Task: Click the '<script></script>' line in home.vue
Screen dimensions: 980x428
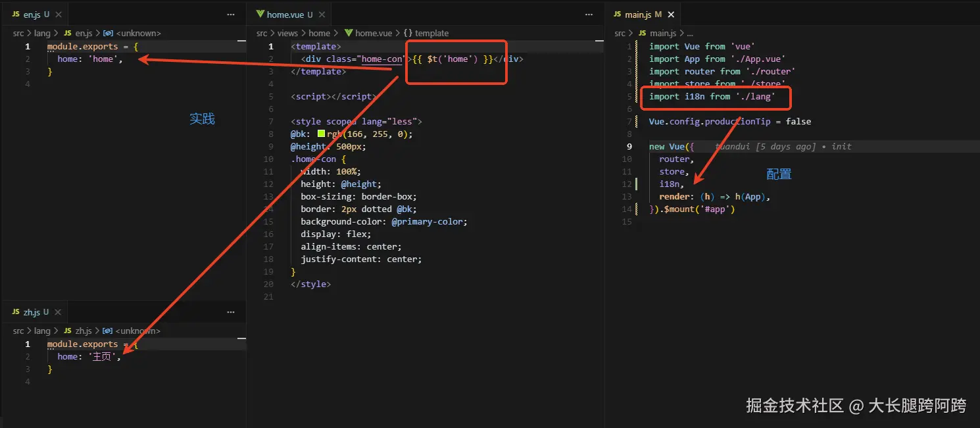Action: [333, 97]
